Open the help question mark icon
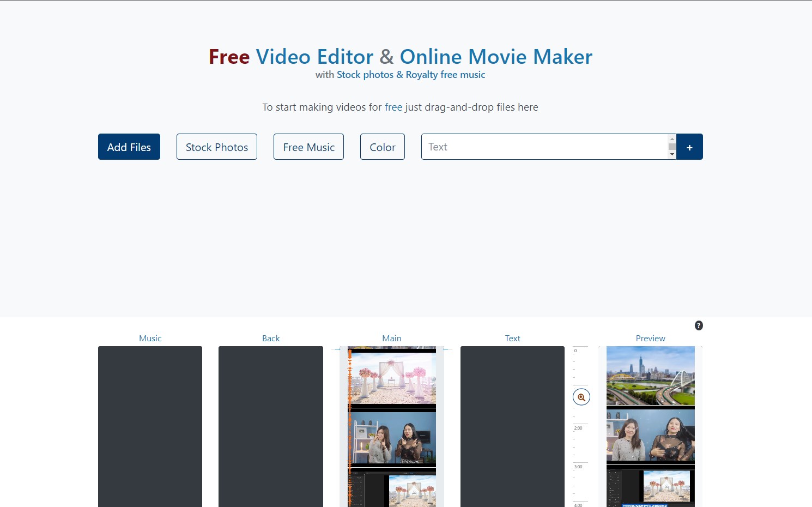This screenshot has width=812, height=507. click(x=699, y=325)
